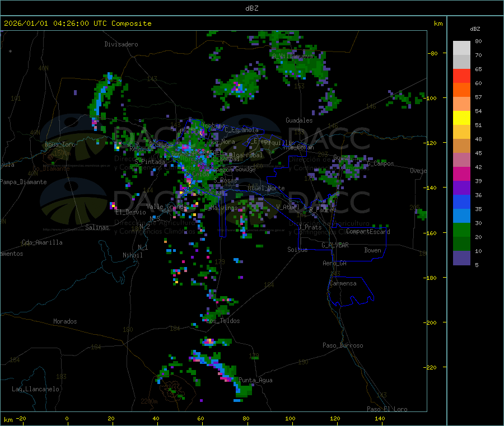The width and height of the screenshot is (504, 426).
Task: Click the J_Prats place label
Action: (x=310, y=227)
